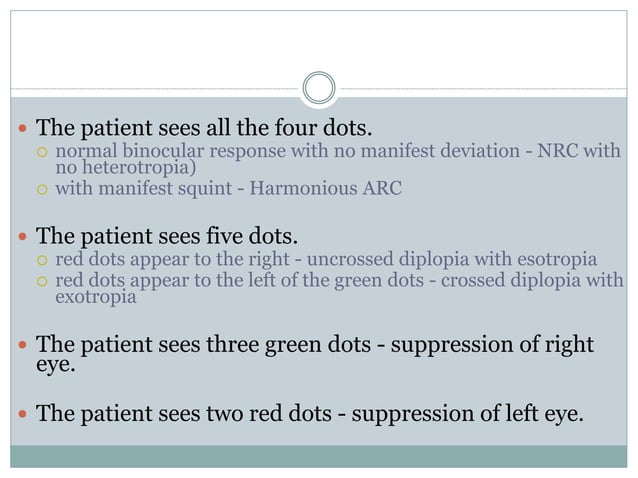Image resolution: width=638 pixels, height=478 pixels.
Task: Click the hollow bullet before "with manifest squint"
Action: click(43, 187)
